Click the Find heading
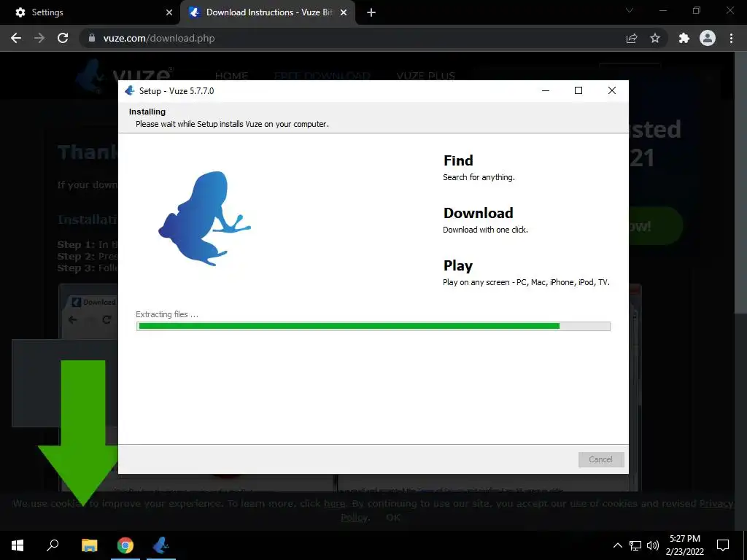 (x=458, y=160)
